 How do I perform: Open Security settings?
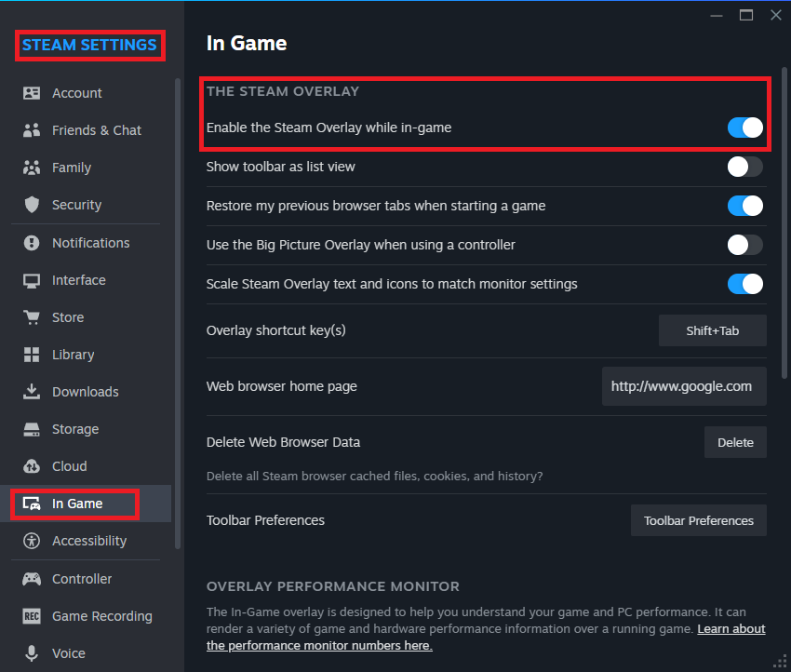click(86, 205)
